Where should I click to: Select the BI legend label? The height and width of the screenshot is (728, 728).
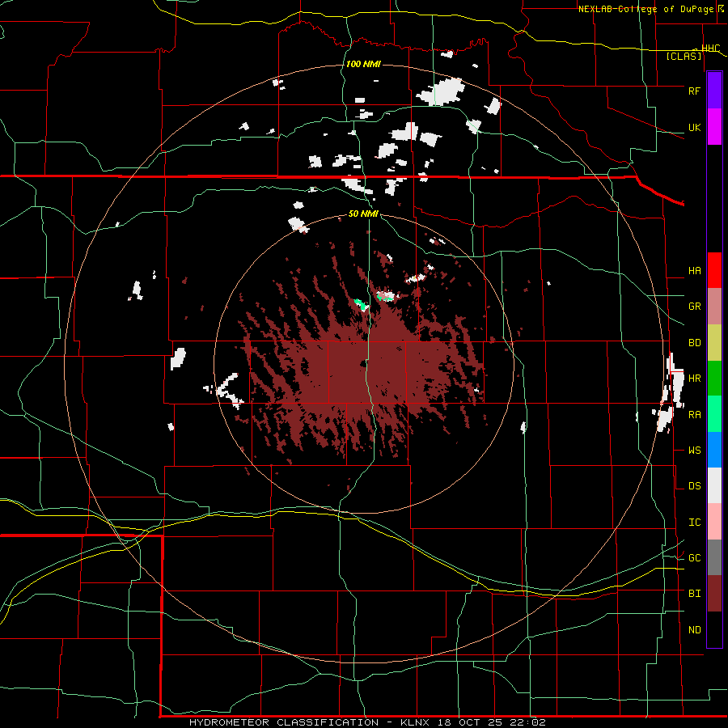(694, 594)
